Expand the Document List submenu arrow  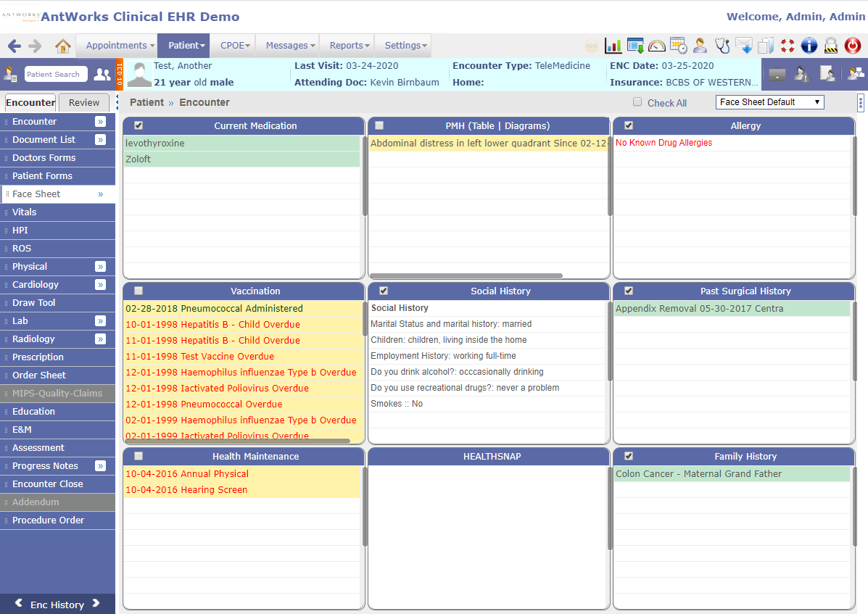coord(100,140)
